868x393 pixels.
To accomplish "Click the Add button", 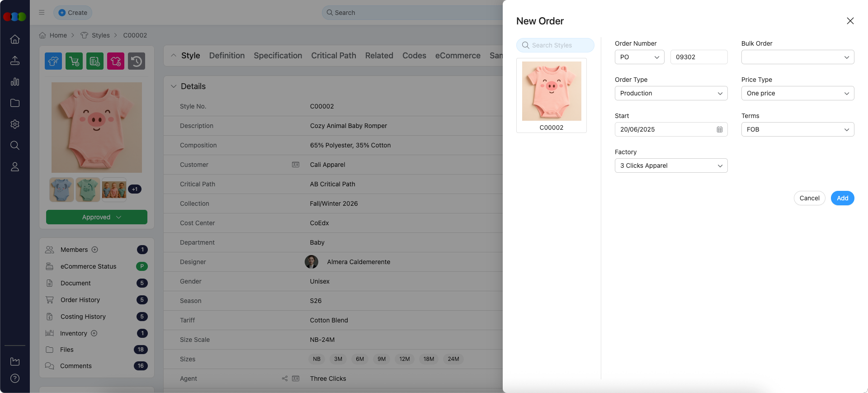I will click(842, 198).
